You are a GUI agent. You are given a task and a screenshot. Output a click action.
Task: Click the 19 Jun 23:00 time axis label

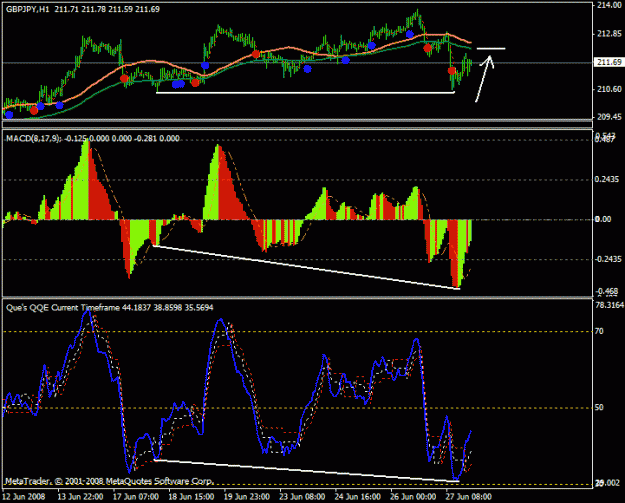tap(247, 497)
